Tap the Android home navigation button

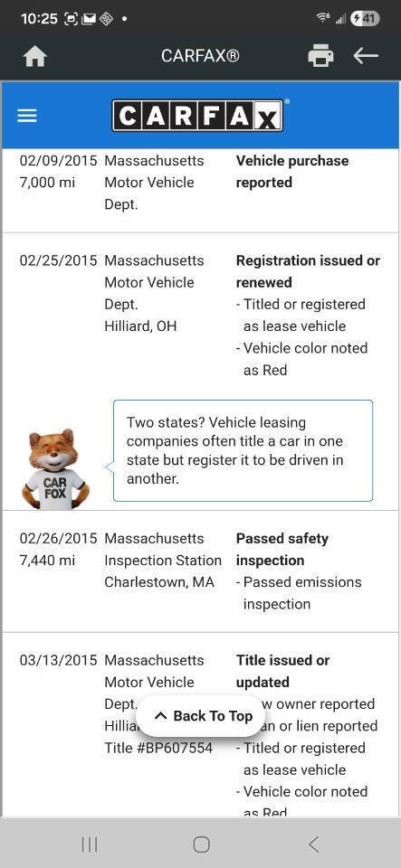point(202,844)
